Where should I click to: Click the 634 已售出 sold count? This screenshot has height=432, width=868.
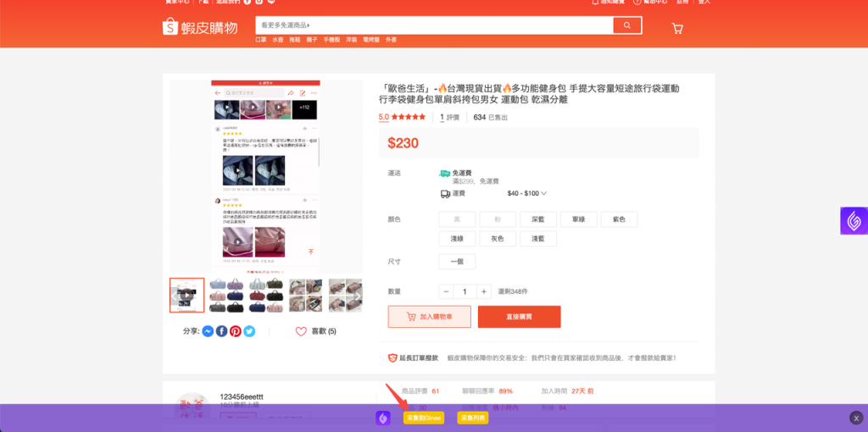click(x=491, y=117)
